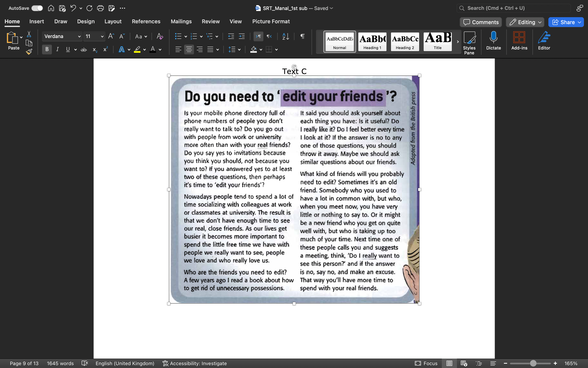Switch to the Picture Format tab
This screenshot has height=368, width=588.
pyautogui.click(x=271, y=21)
